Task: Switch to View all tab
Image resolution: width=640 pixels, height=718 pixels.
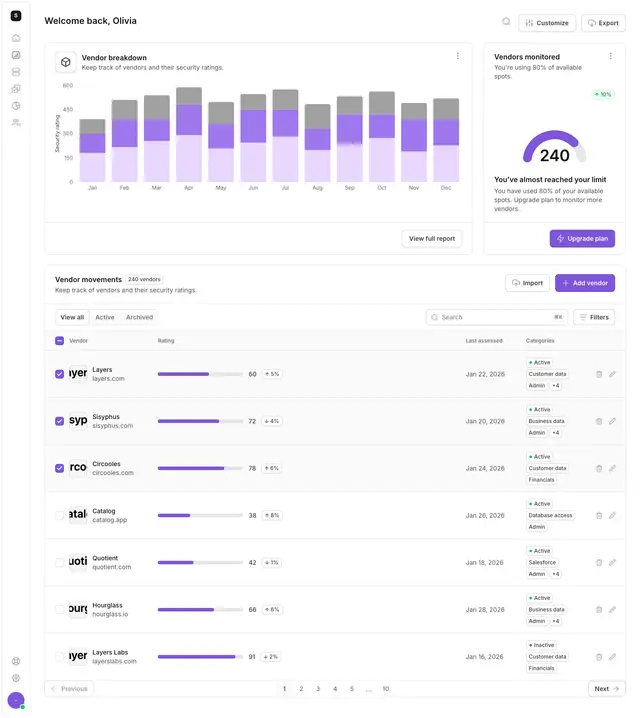Action: tap(72, 317)
